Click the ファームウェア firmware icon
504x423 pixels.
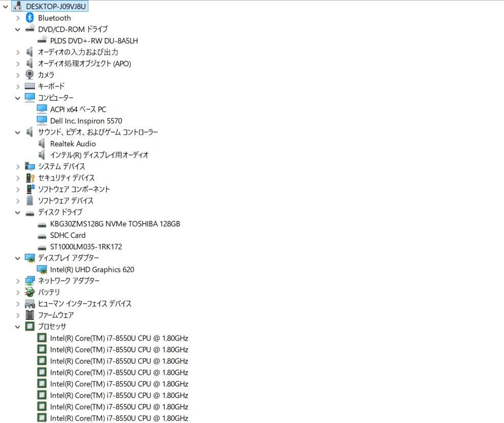click(29, 315)
